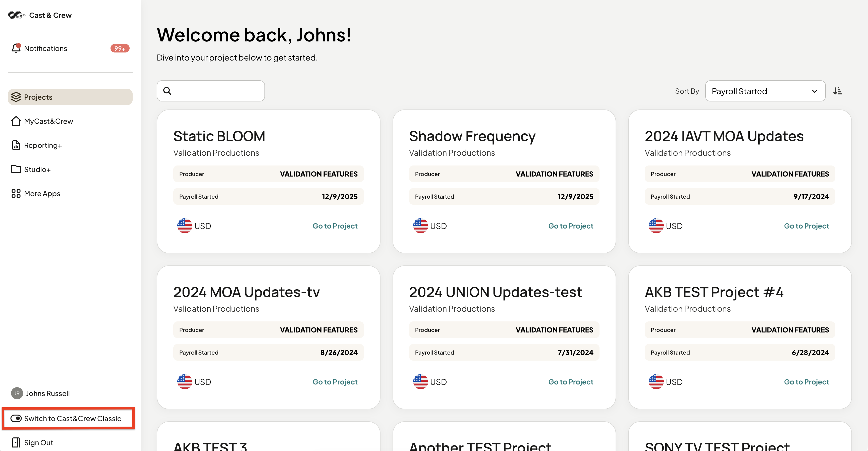Screen dimensions: 868x451
Task: Click the 2024 MOA Updates-tv title
Action: click(x=246, y=292)
